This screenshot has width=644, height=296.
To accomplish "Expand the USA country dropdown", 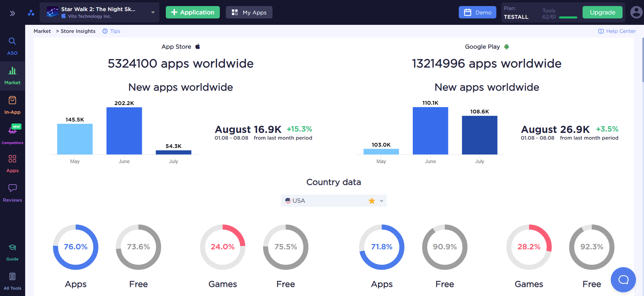I will coord(382,201).
